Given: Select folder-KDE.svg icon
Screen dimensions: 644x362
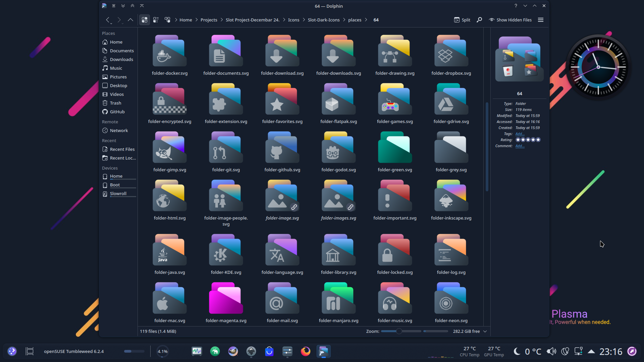Looking at the screenshot, I should click(x=226, y=250).
